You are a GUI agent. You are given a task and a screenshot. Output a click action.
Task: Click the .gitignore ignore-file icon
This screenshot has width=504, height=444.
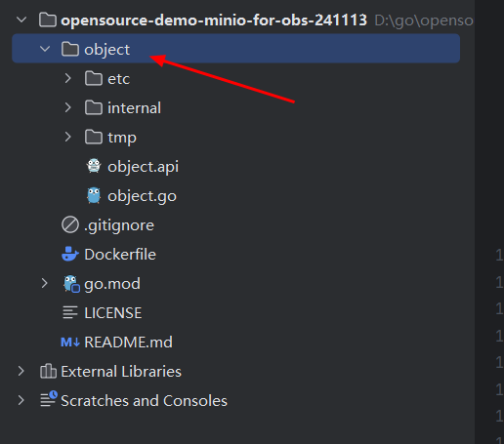(x=70, y=224)
